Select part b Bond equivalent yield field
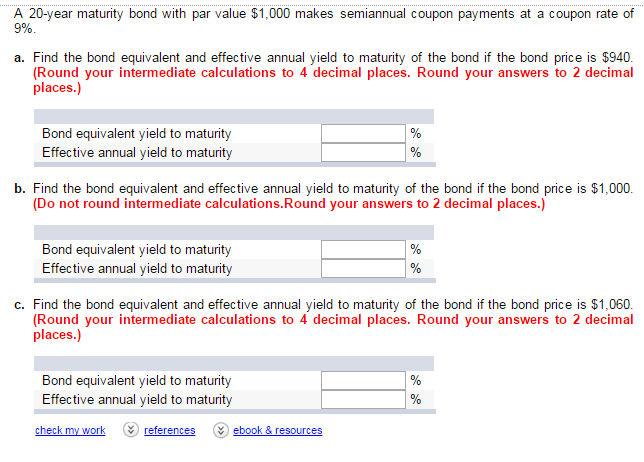 tap(363, 249)
